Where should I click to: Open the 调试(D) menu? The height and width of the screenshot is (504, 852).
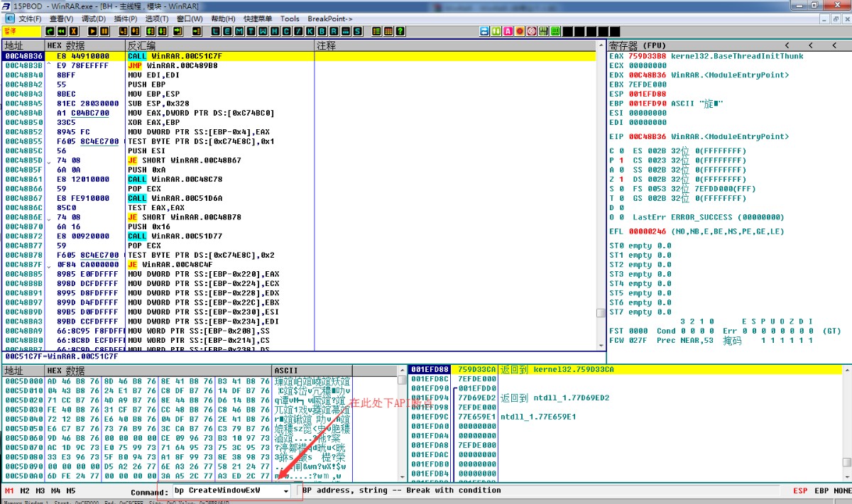(94, 18)
